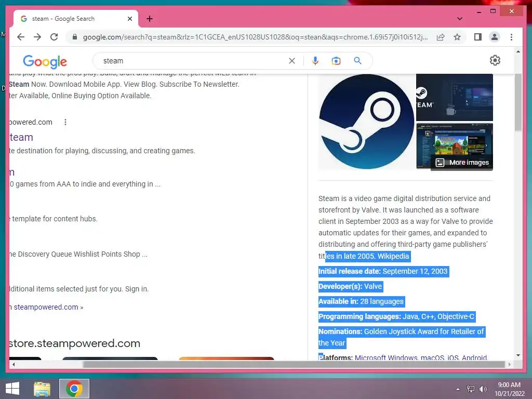This screenshot has width=532, height=399.
Task: Open File Explorer from the taskbar
Action: (x=42, y=389)
